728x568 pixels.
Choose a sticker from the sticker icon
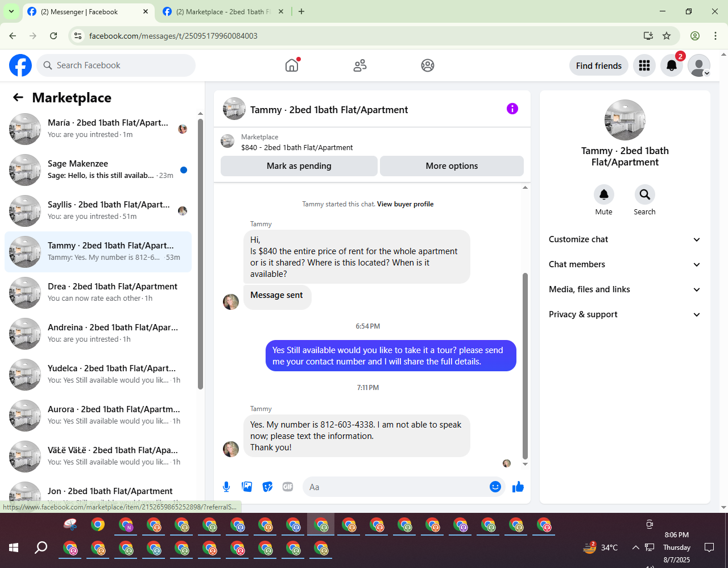(267, 487)
